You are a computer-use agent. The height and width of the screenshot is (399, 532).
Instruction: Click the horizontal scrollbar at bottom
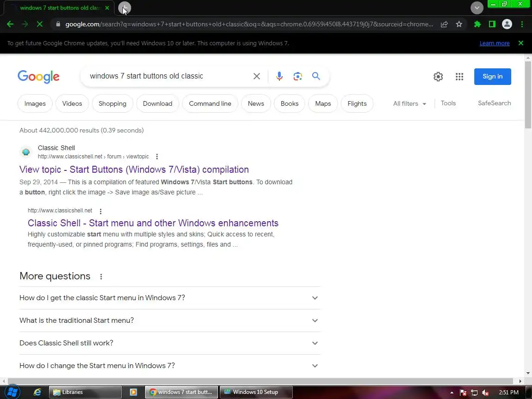[x=260, y=381]
